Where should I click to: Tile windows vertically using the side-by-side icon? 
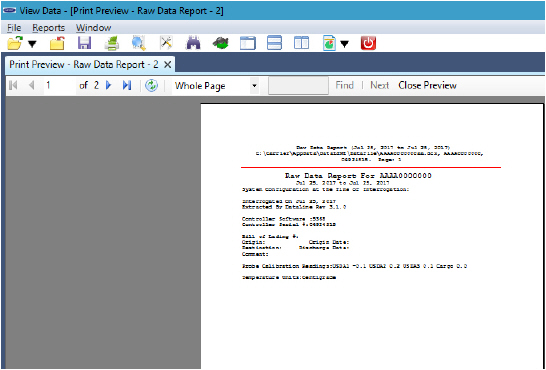(301, 44)
